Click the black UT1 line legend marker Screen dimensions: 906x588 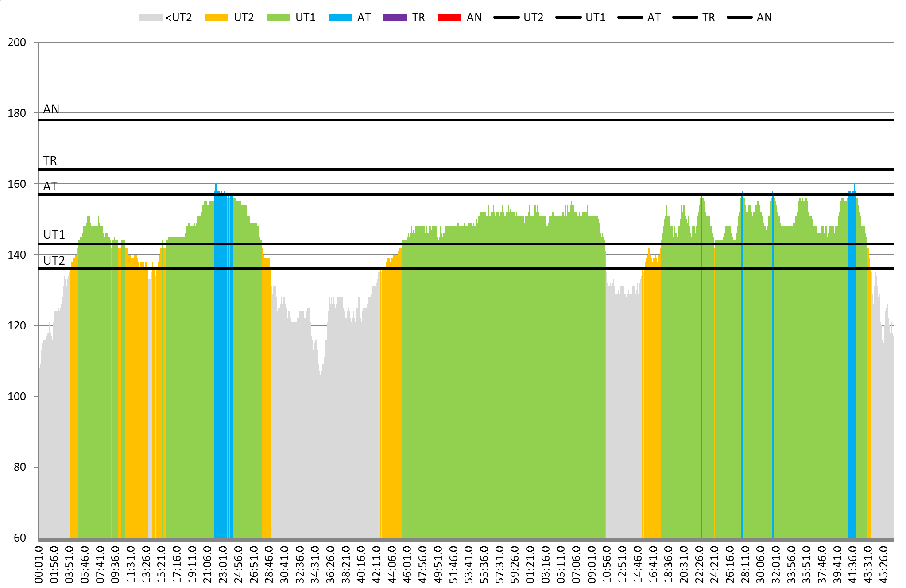click(568, 18)
